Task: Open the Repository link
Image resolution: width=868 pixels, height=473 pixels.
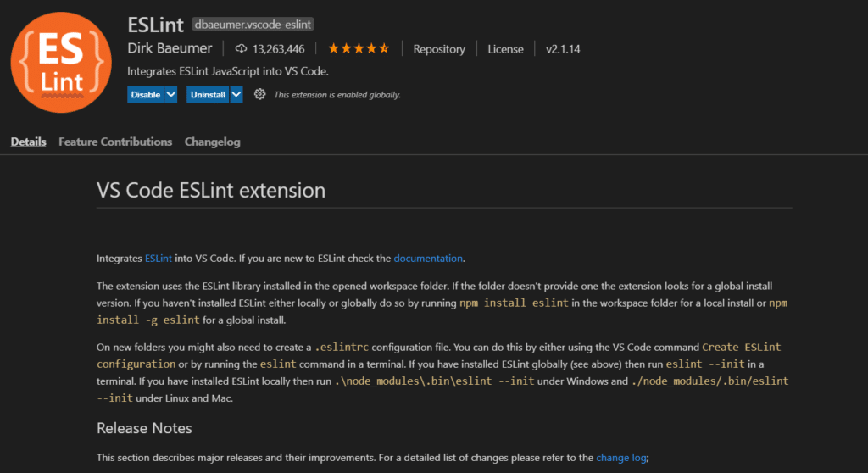Action: click(x=439, y=48)
